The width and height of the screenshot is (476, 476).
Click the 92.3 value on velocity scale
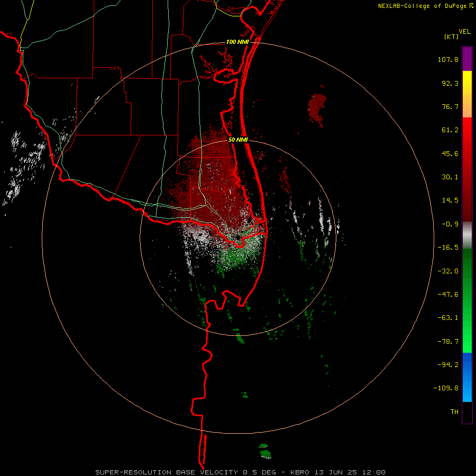(x=450, y=83)
